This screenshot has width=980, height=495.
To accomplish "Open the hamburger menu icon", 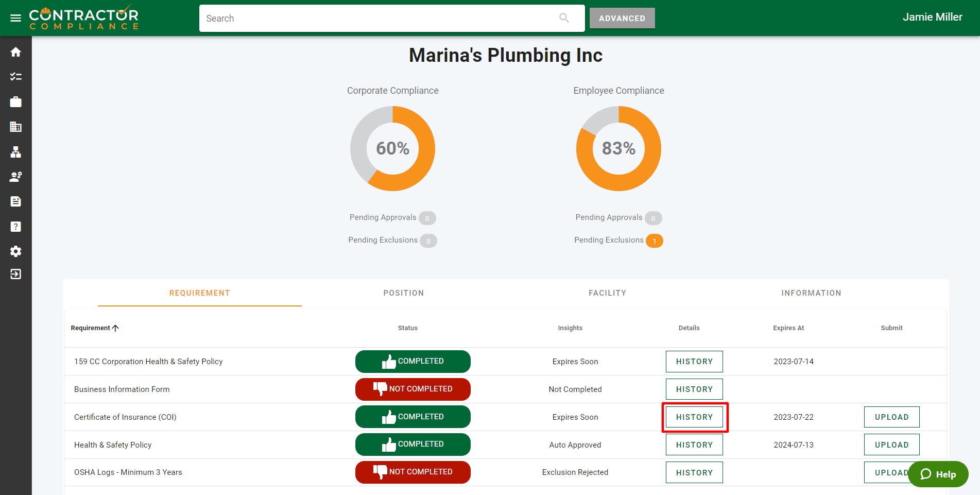I will (x=15, y=18).
